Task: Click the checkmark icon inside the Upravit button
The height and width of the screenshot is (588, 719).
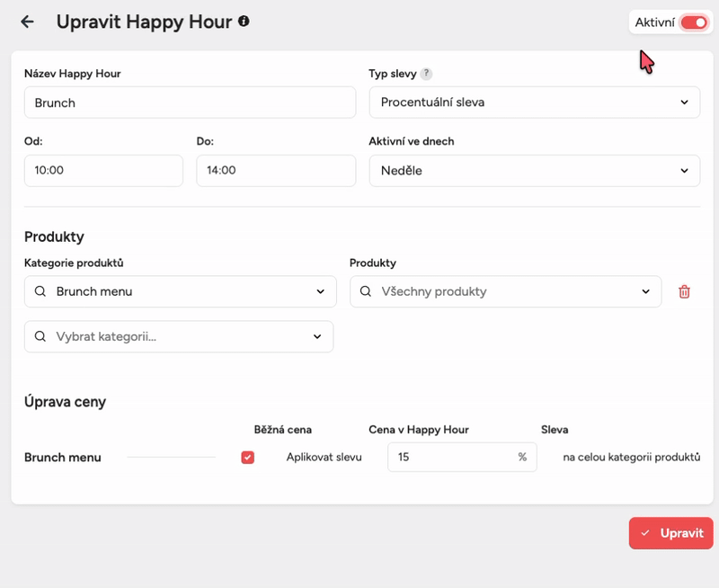Action: (x=645, y=533)
